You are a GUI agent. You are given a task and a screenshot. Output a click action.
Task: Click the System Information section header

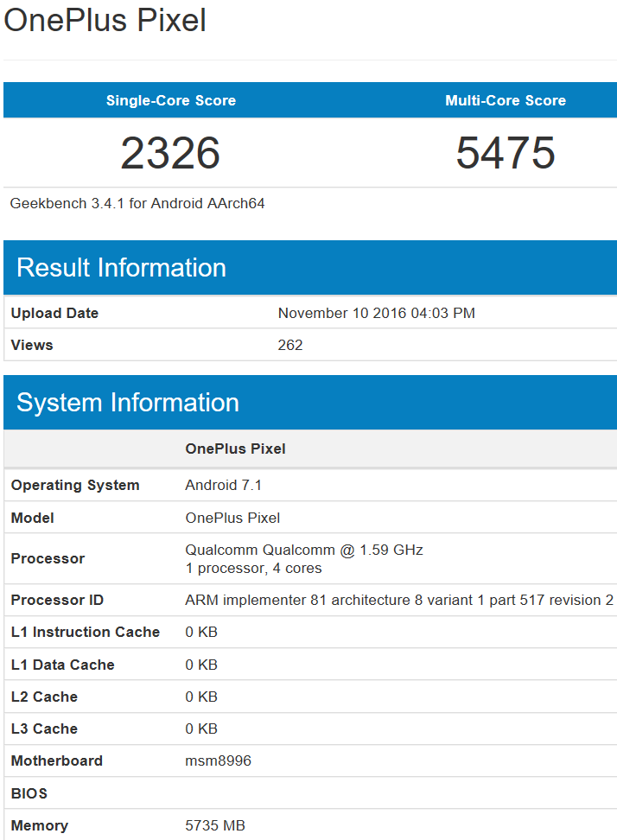pyautogui.click(x=128, y=403)
